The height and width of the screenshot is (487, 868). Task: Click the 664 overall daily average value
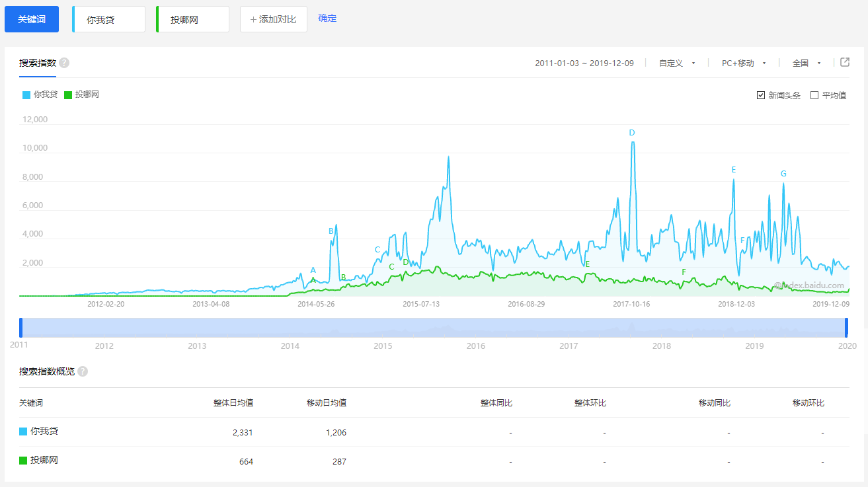click(x=246, y=462)
